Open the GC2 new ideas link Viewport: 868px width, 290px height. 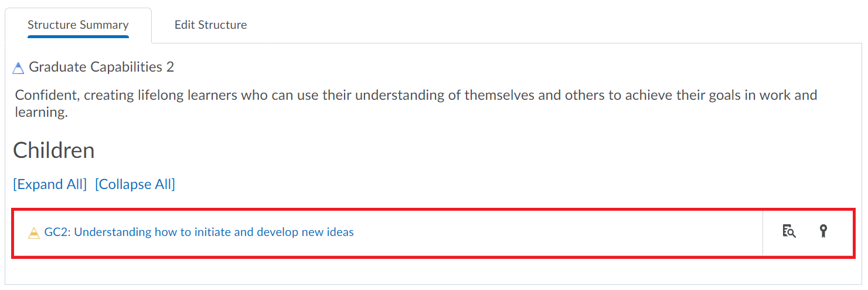(x=199, y=232)
